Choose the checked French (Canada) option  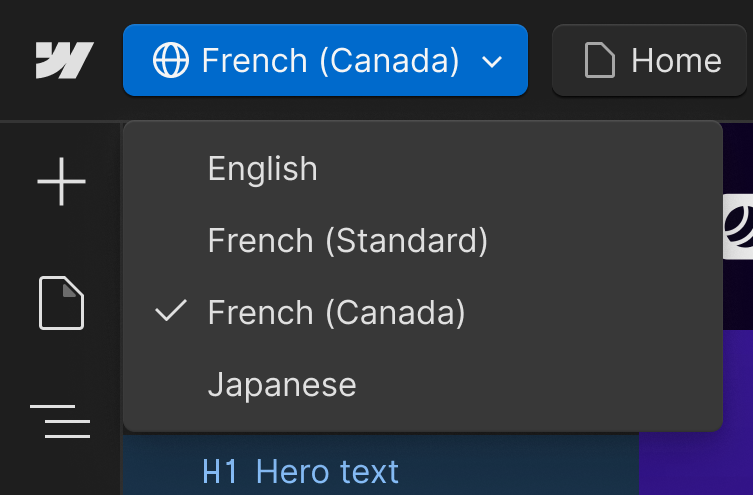tap(336, 313)
